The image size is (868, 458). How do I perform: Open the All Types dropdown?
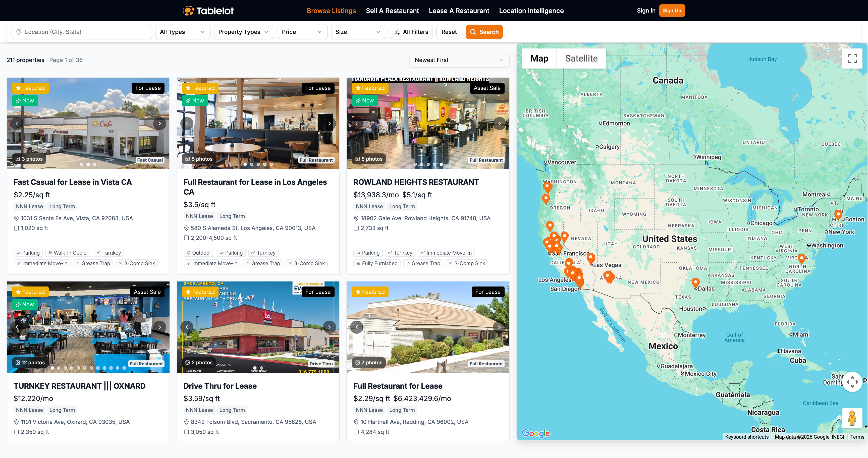183,32
